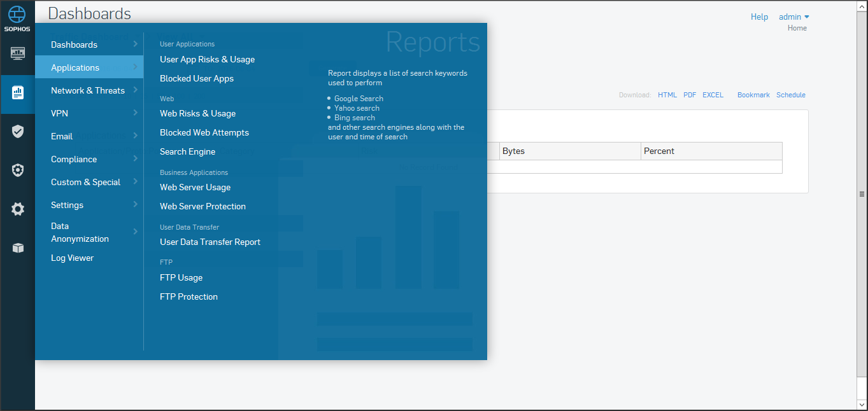Select Blocked Web Attempts menu entry
Viewport: 868px width, 411px height.
point(204,132)
